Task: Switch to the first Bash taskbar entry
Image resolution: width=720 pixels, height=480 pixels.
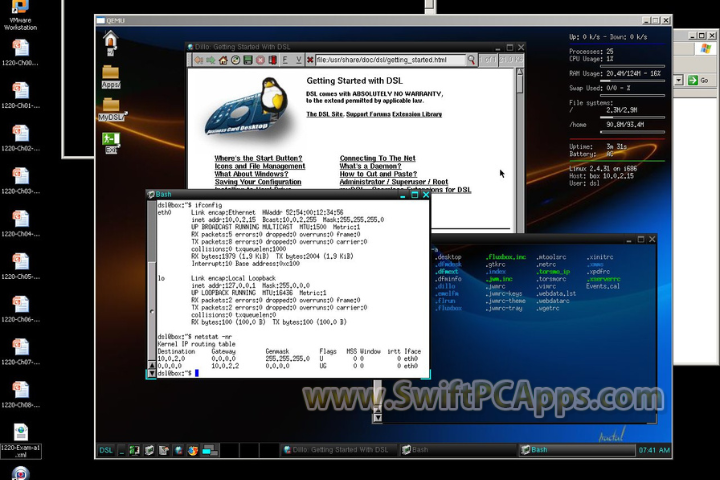Action: click(x=456, y=450)
